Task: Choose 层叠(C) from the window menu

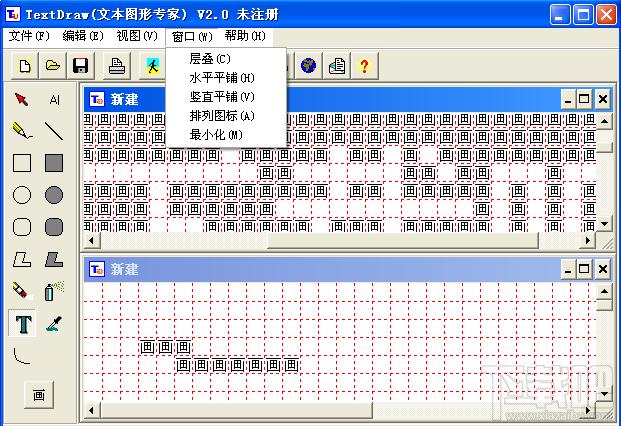Action: (x=209, y=58)
